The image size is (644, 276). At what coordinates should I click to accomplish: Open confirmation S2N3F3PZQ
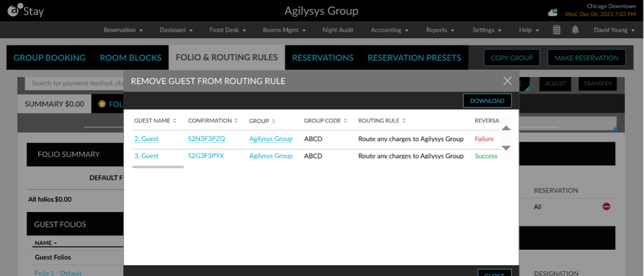206,139
